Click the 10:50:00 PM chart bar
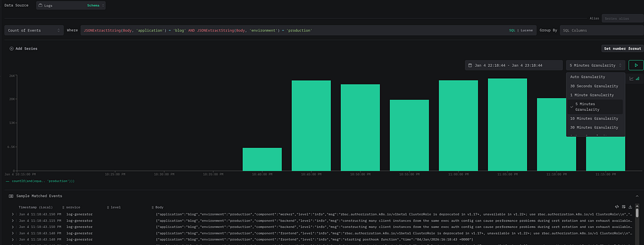644x245 pixels. point(360,127)
